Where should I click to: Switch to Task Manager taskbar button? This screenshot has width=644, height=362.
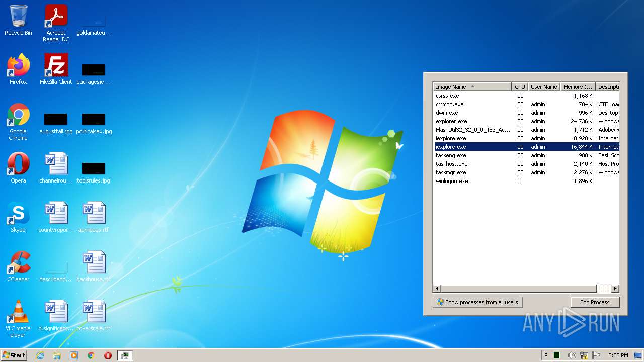pyautogui.click(x=125, y=355)
